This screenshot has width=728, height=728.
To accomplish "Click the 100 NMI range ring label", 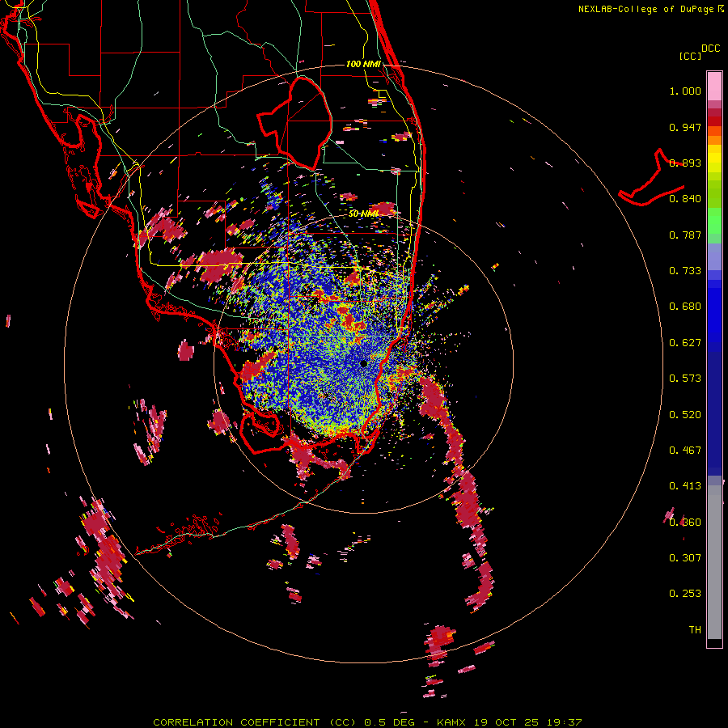I will pos(363,64).
